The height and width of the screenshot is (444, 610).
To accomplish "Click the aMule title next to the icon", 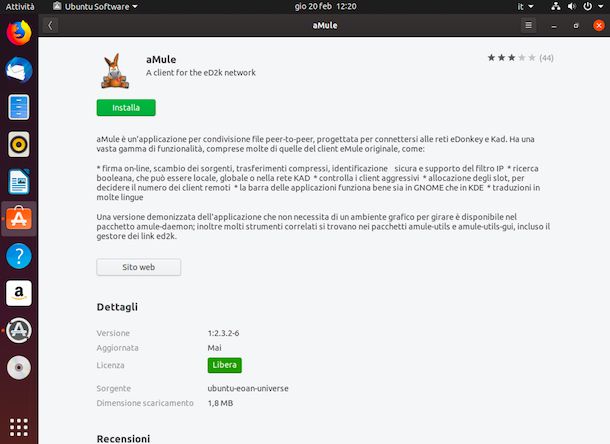I will tap(161, 60).
